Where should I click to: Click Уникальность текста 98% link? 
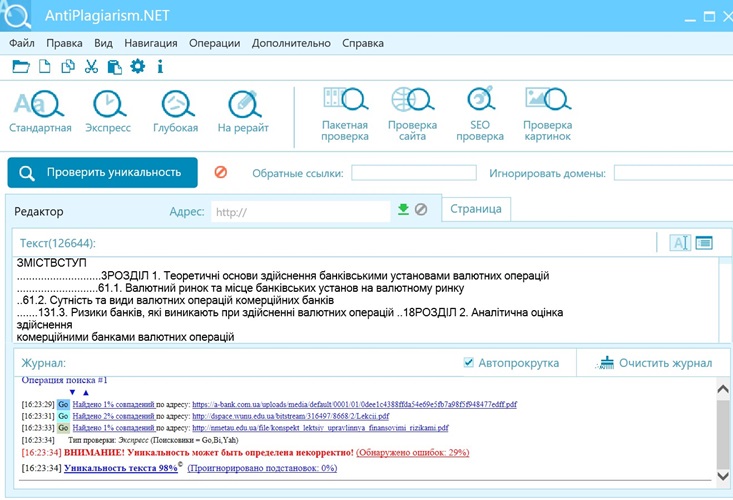pos(121,468)
